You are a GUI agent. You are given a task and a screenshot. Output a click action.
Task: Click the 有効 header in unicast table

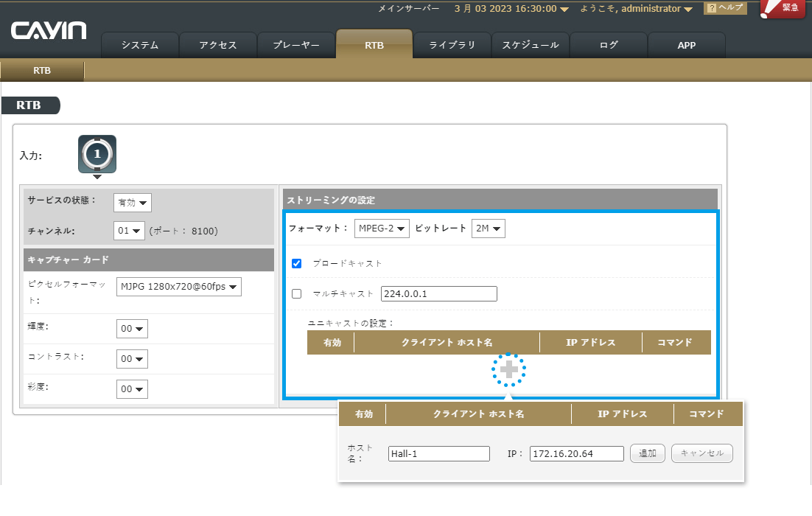point(332,343)
